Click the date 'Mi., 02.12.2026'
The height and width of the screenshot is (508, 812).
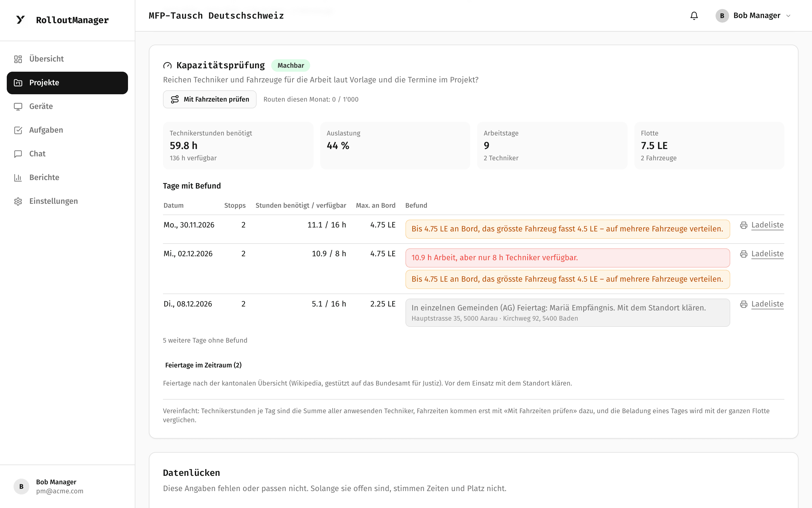188,254
